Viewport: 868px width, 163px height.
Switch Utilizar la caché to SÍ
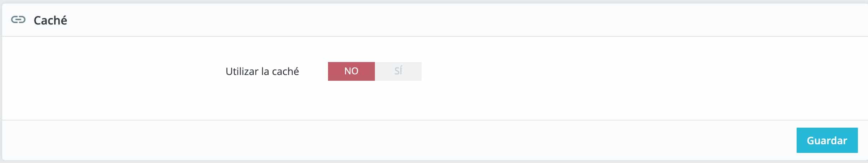398,71
